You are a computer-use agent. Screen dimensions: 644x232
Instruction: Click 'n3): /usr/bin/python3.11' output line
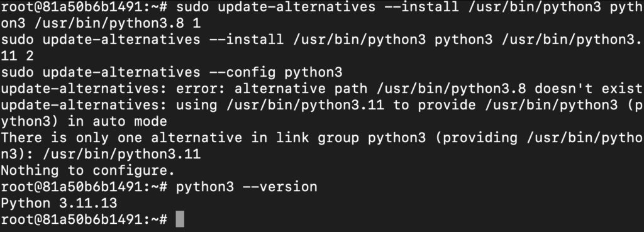101,154
